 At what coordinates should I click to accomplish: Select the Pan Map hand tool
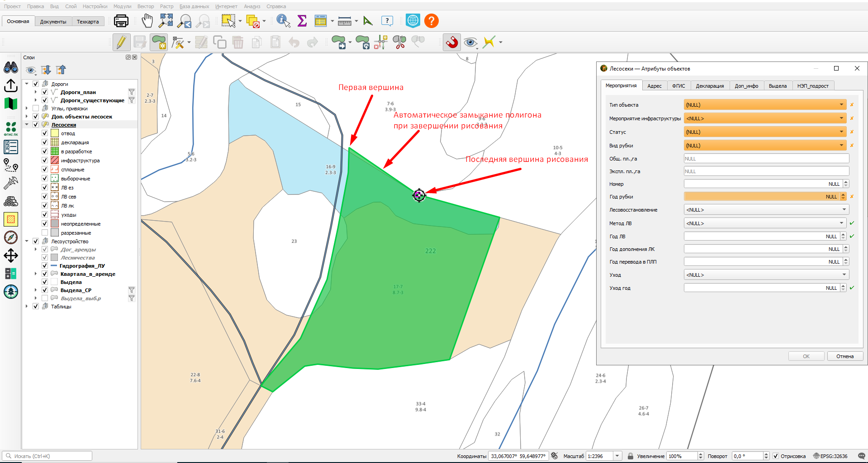click(x=147, y=21)
